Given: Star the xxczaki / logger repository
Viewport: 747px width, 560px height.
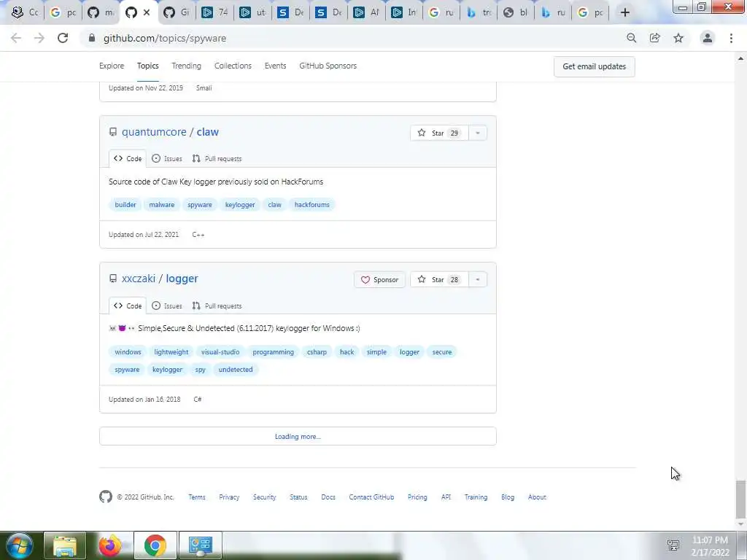Looking at the screenshot, I should pos(438,279).
